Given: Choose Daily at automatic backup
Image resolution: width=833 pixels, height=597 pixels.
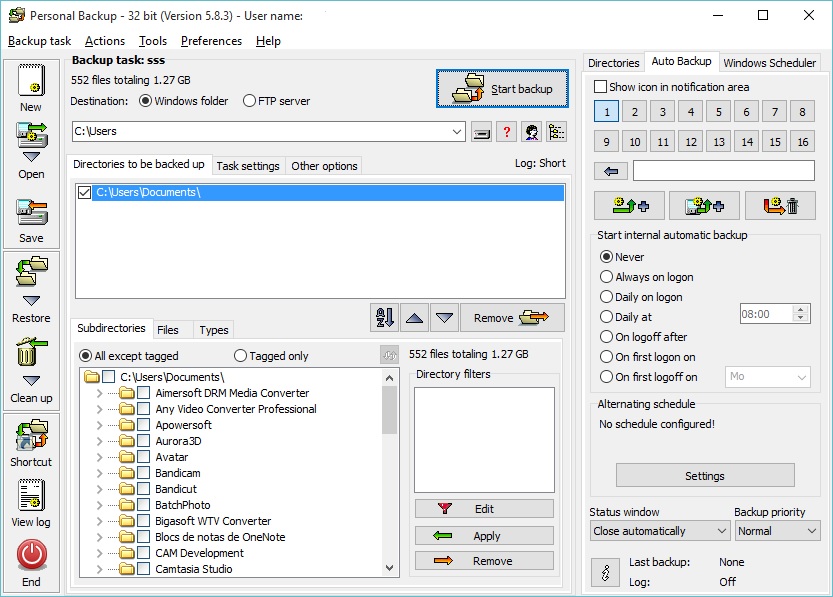Looking at the screenshot, I should 626,317.
